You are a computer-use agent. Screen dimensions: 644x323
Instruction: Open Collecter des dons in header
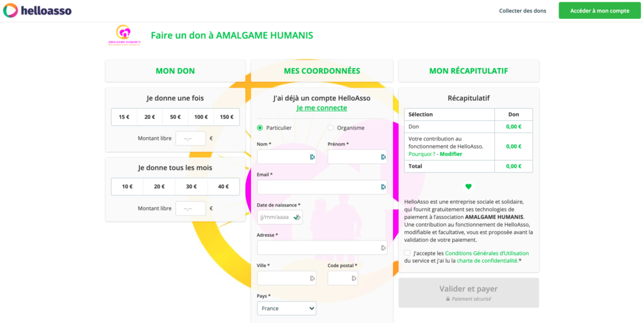(x=523, y=11)
